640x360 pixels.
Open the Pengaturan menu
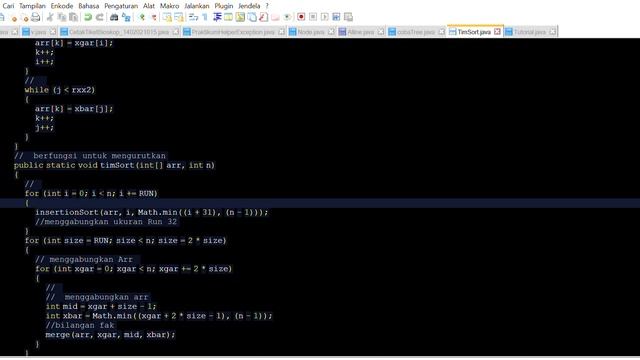(x=121, y=6)
